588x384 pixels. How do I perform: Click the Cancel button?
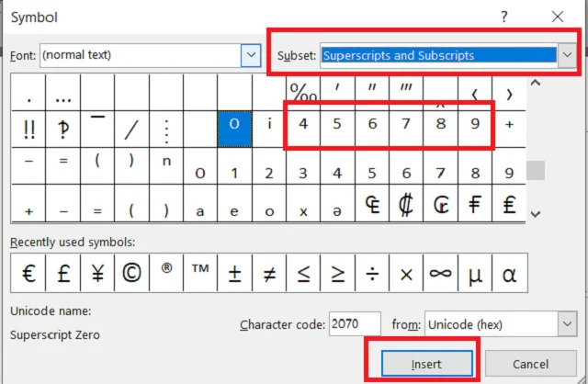(x=531, y=364)
